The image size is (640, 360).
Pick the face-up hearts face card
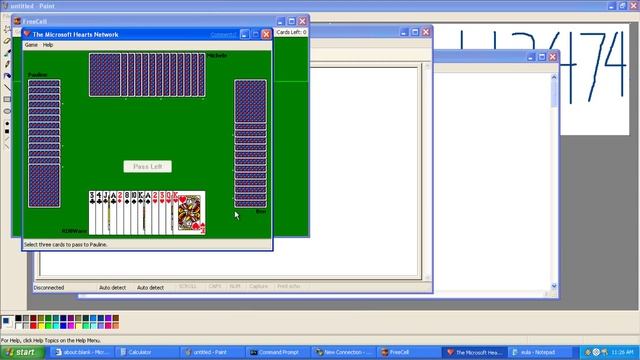coord(189,213)
